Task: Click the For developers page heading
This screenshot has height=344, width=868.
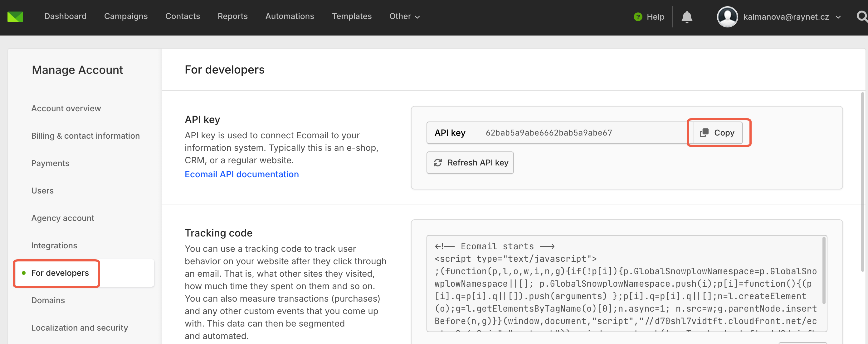Action: coord(224,70)
